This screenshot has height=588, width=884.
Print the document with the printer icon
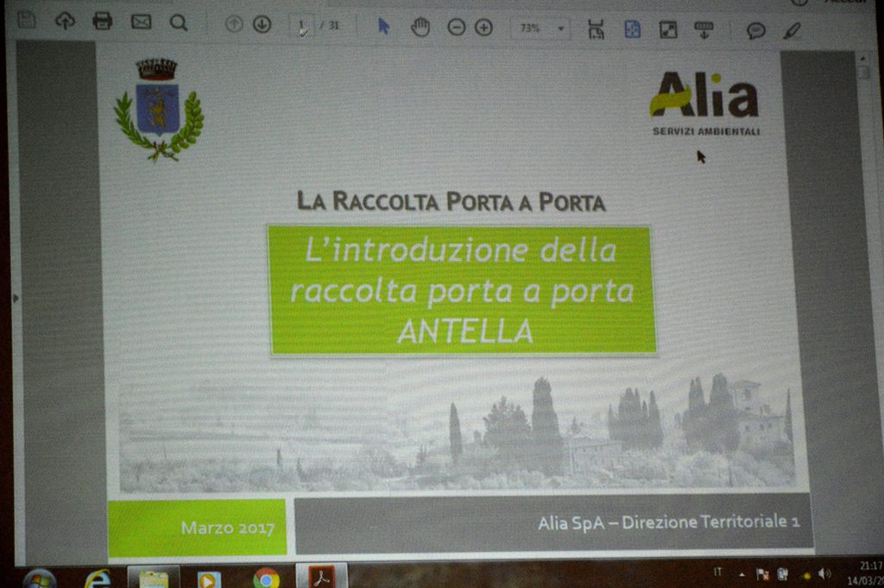coord(102,22)
